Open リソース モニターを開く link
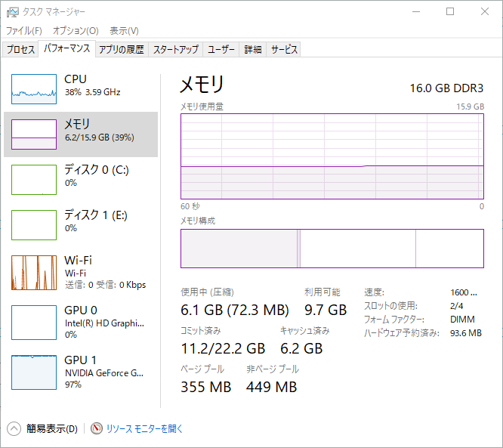503x448 pixels. pyautogui.click(x=144, y=428)
